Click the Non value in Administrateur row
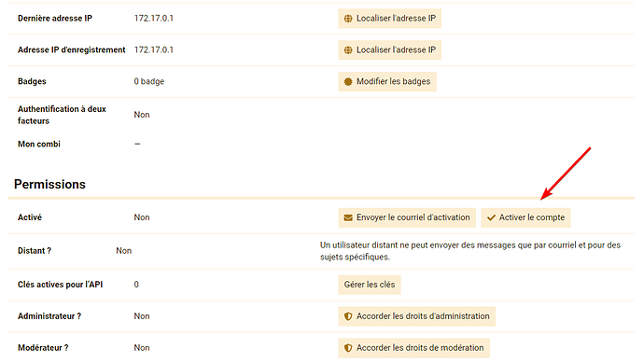Viewport: 644px width, 363px height. click(142, 316)
